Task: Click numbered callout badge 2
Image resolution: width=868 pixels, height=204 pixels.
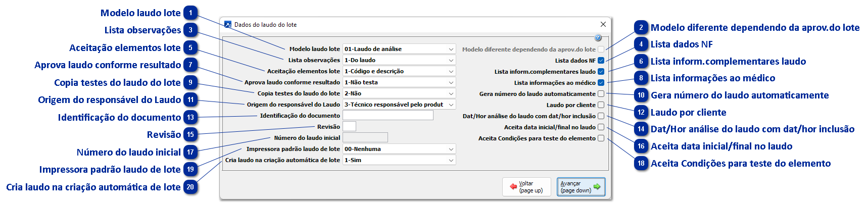Action: click(641, 28)
